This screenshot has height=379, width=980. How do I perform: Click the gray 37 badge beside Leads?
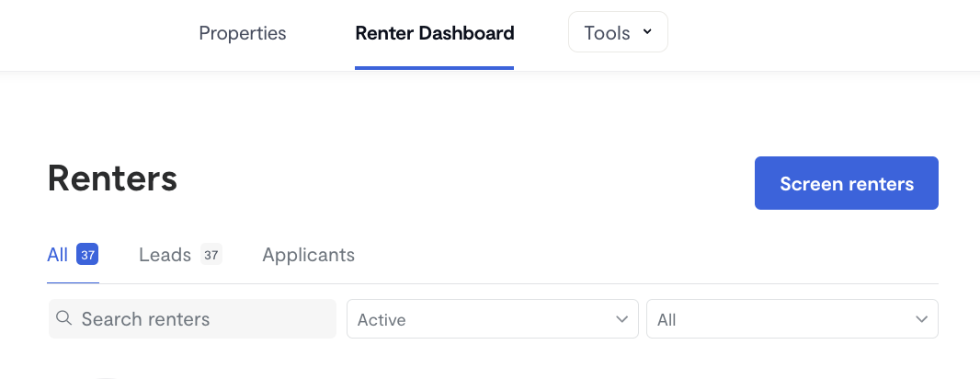click(x=211, y=255)
